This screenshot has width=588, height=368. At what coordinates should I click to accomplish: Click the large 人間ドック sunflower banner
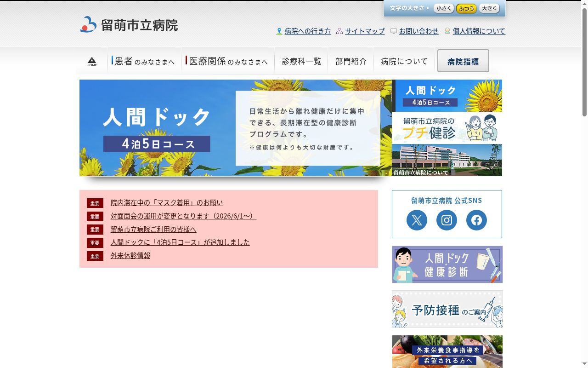[x=236, y=128]
